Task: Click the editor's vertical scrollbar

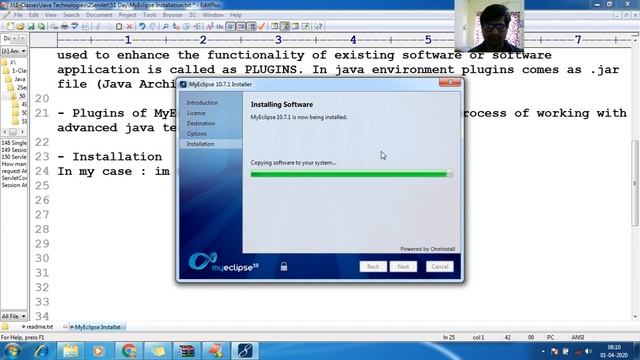Action: click(x=635, y=183)
